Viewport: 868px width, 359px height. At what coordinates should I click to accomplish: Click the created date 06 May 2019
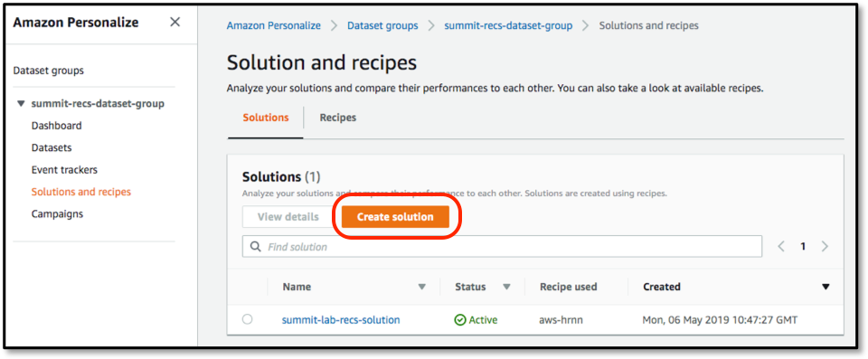point(720,320)
